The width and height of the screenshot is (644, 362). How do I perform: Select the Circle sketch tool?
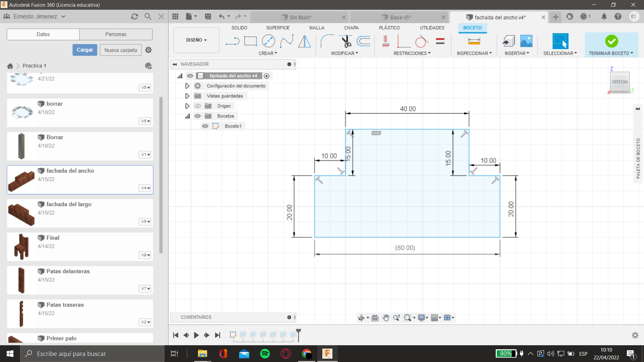(x=268, y=41)
